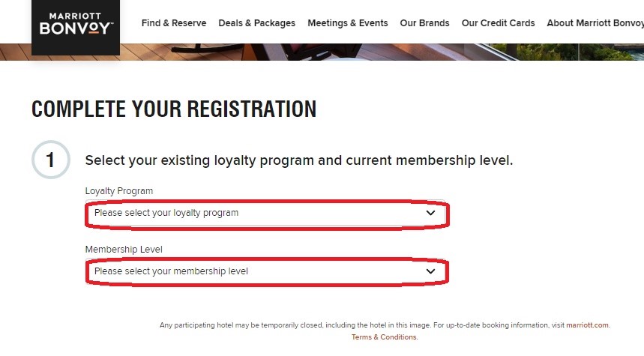Click the Loyalty Program field label
Image resolution: width=644 pixels, height=356 pixels.
(x=119, y=191)
